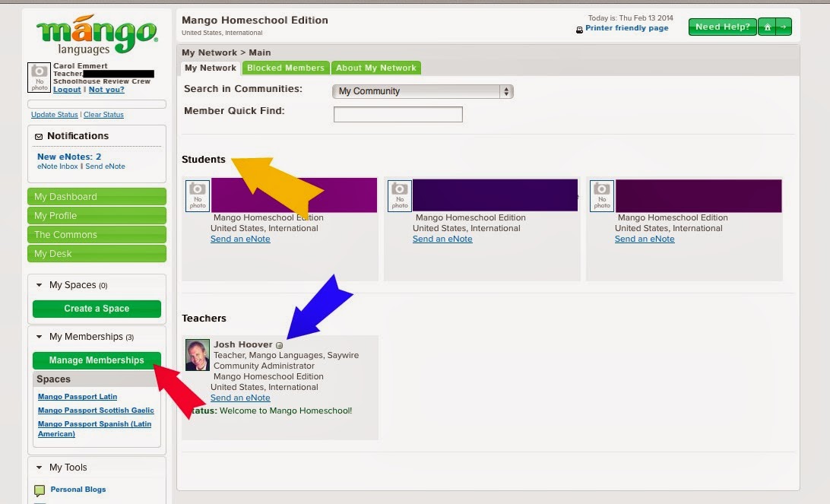This screenshot has width=830, height=504.
Task: Switch to the My Network tab
Action: (x=210, y=68)
